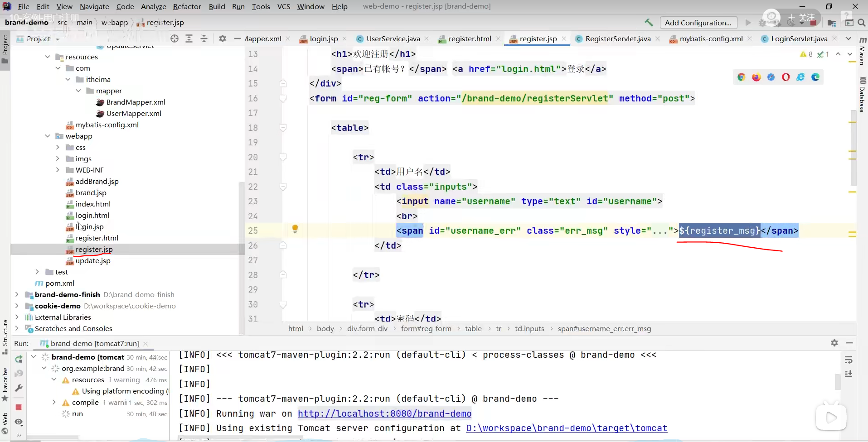Stop the running process with the red square
Screen dimensions: 868x442
19,407
